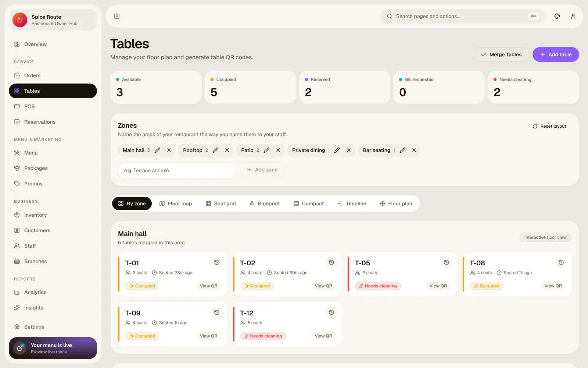The image size is (588, 368).
Task: Preview the live menu banner
Action: pos(53,348)
